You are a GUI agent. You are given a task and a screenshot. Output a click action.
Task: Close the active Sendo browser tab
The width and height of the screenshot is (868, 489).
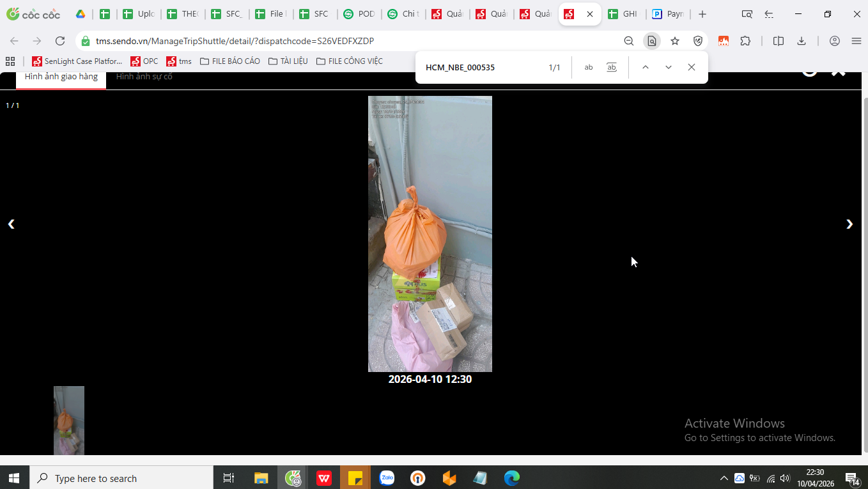(590, 14)
